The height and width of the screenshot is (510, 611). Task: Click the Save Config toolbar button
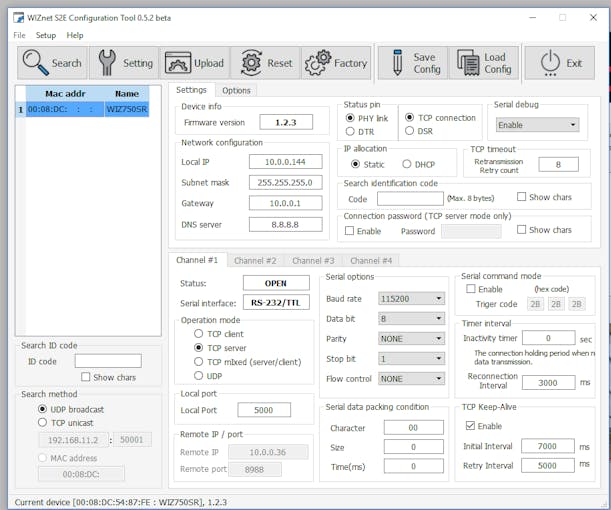click(x=411, y=63)
